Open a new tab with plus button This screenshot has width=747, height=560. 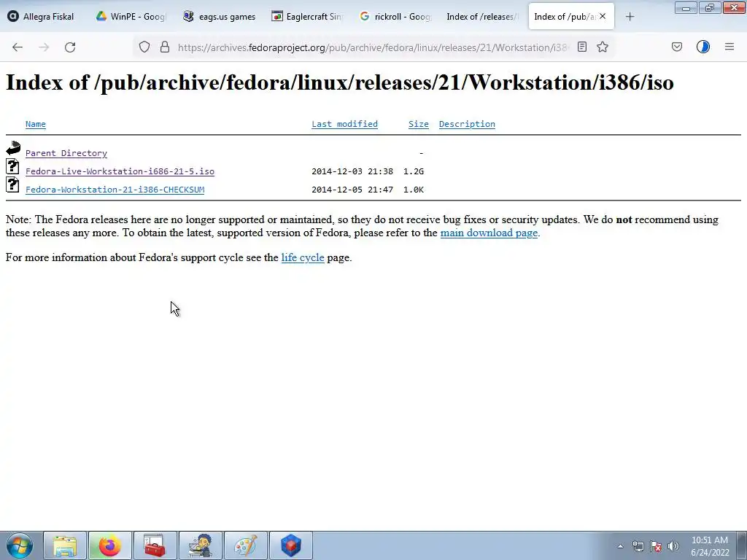[630, 17]
